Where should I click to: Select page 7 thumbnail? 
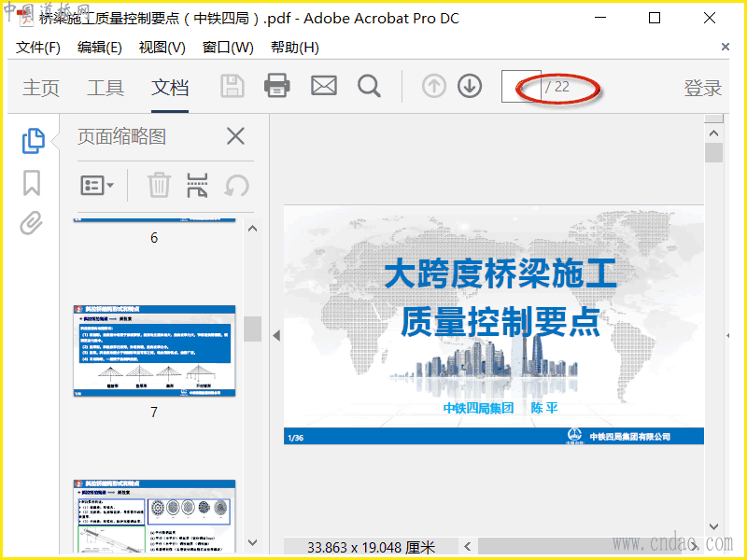click(x=154, y=351)
